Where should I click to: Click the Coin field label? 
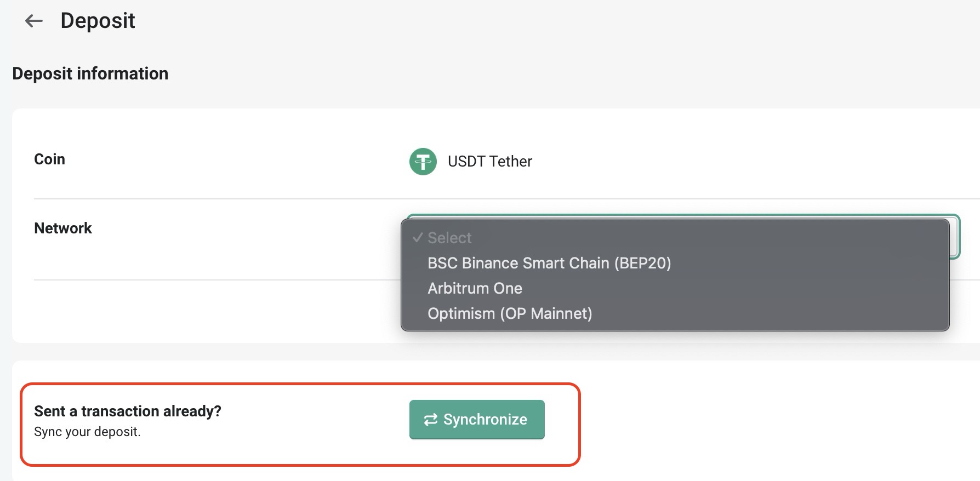[x=49, y=159]
